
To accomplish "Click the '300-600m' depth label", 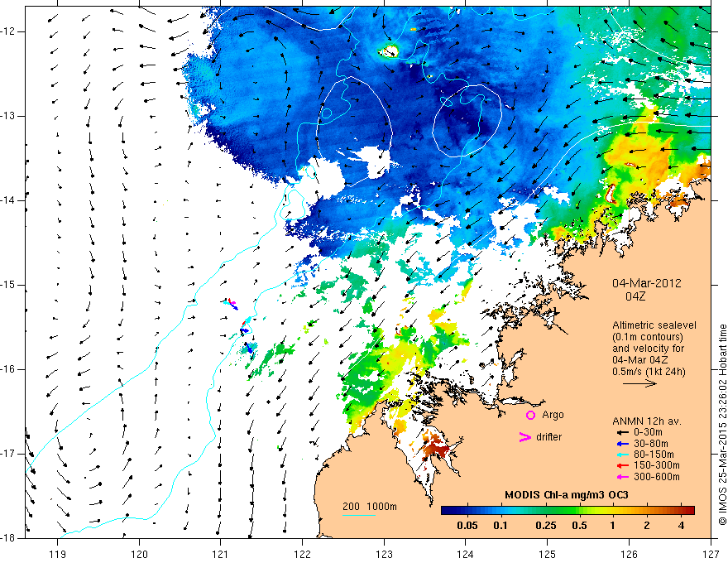I will (657, 477).
